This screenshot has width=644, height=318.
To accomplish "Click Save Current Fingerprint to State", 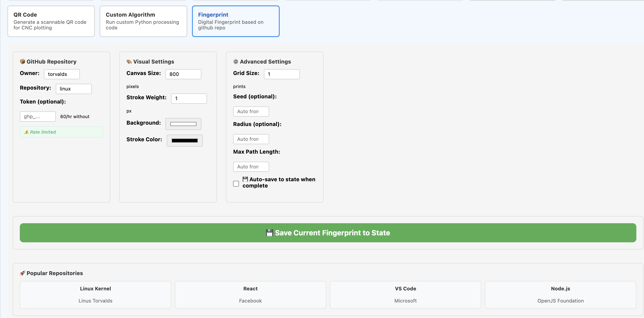I will (328, 233).
